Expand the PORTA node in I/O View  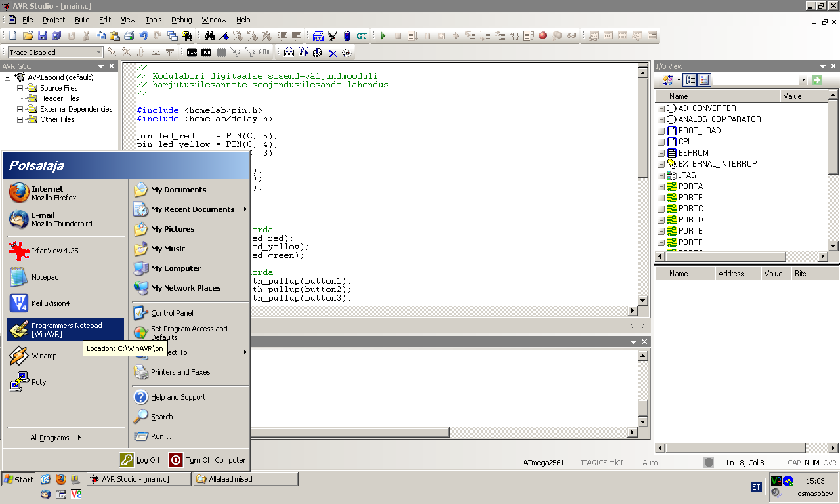[661, 186]
